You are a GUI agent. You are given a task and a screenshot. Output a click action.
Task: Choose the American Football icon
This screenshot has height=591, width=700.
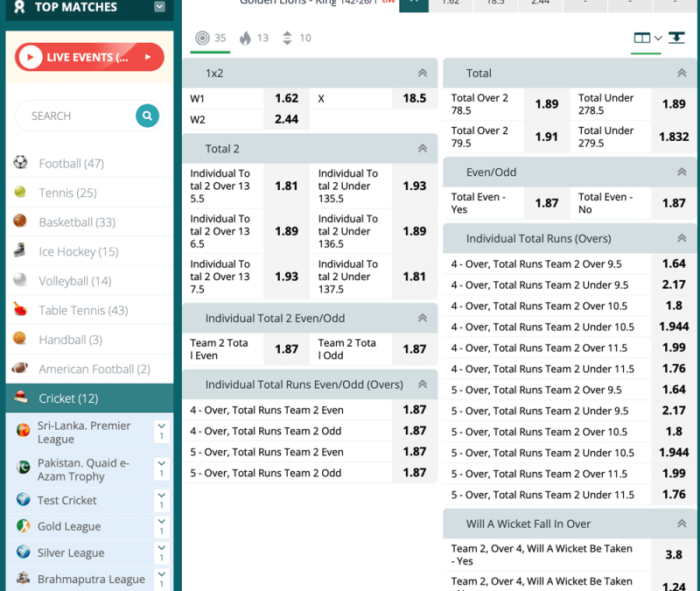point(20,368)
